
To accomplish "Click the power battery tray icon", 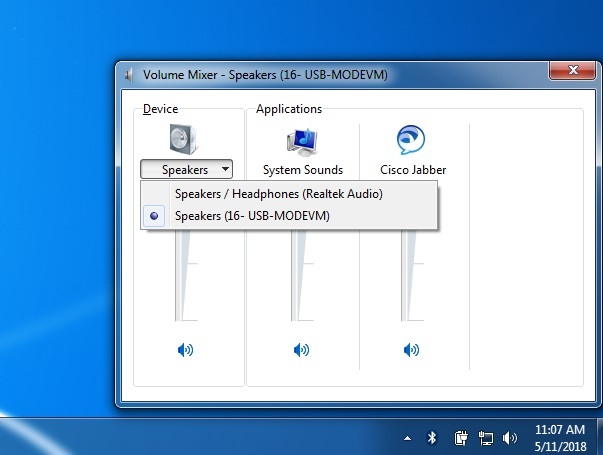I will pos(461,438).
